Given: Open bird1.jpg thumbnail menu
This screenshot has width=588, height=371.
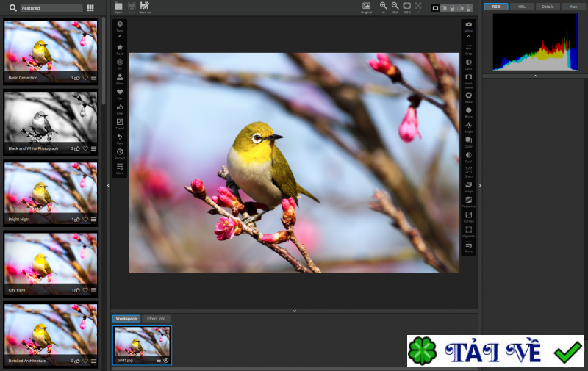Looking at the screenshot, I should tap(159, 360).
